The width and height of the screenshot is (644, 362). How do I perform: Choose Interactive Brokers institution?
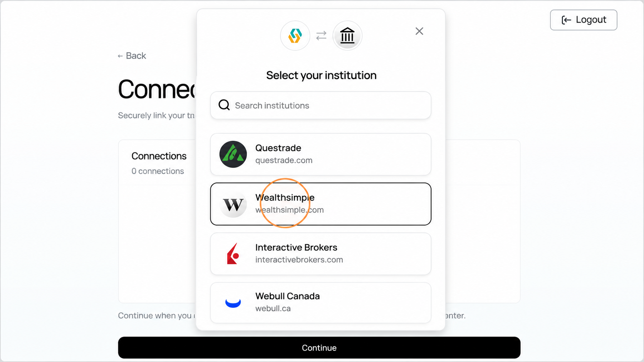(x=320, y=254)
